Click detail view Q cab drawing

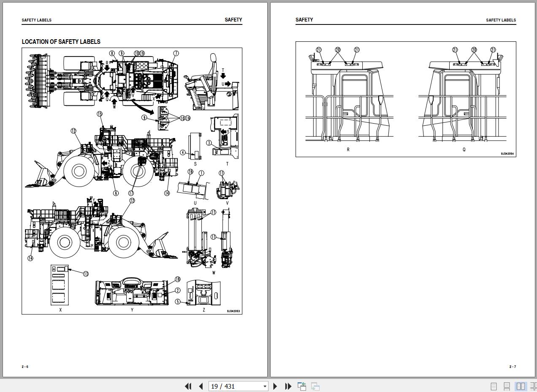[464, 98]
